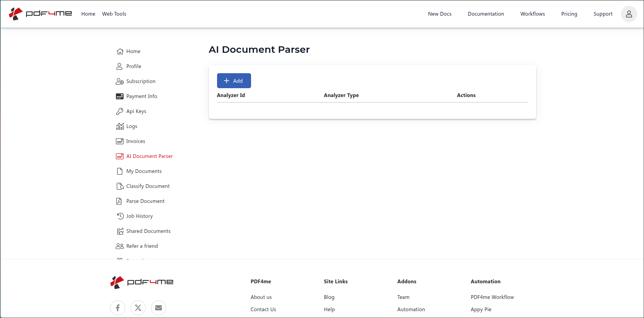Click the My Documents file icon

coord(120,171)
